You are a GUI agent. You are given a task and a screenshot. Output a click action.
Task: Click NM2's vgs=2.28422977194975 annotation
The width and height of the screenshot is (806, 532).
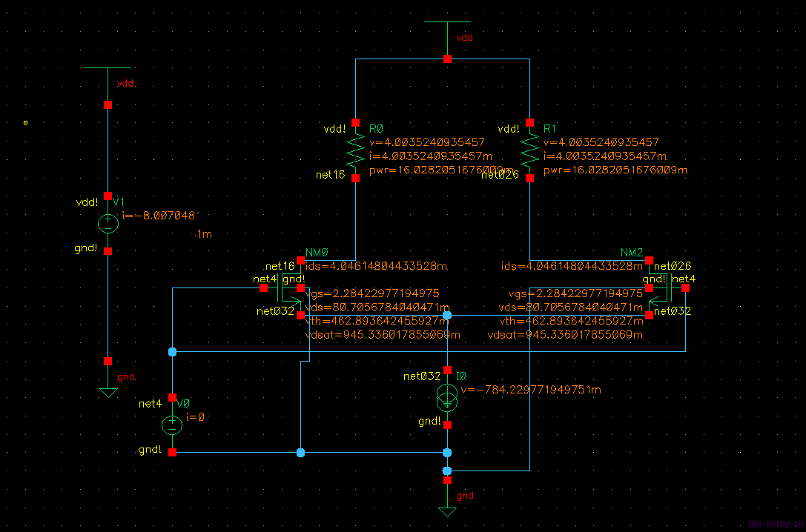tap(575, 293)
